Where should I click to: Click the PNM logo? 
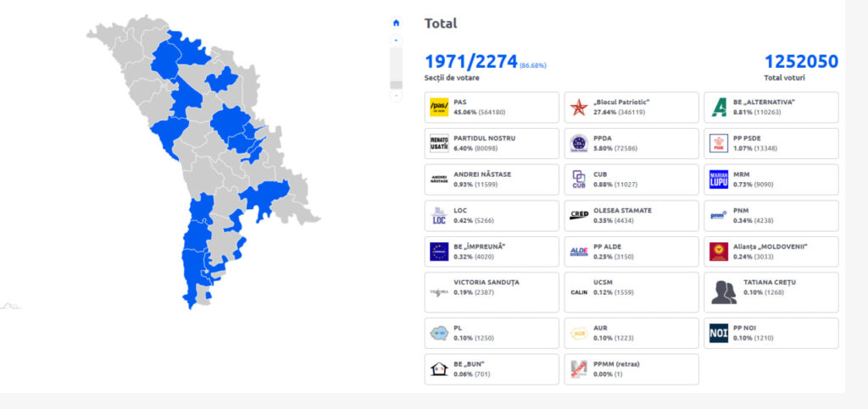click(x=718, y=216)
